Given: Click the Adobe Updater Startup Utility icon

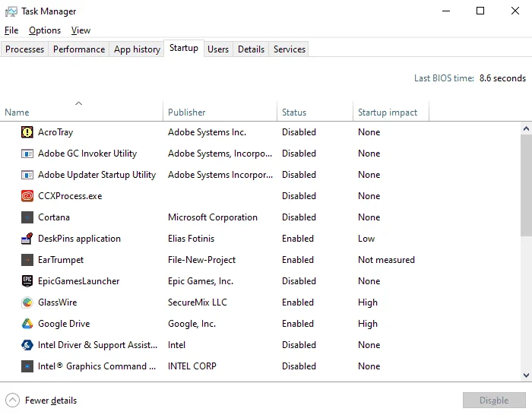Looking at the screenshot, I should point(27,175).
